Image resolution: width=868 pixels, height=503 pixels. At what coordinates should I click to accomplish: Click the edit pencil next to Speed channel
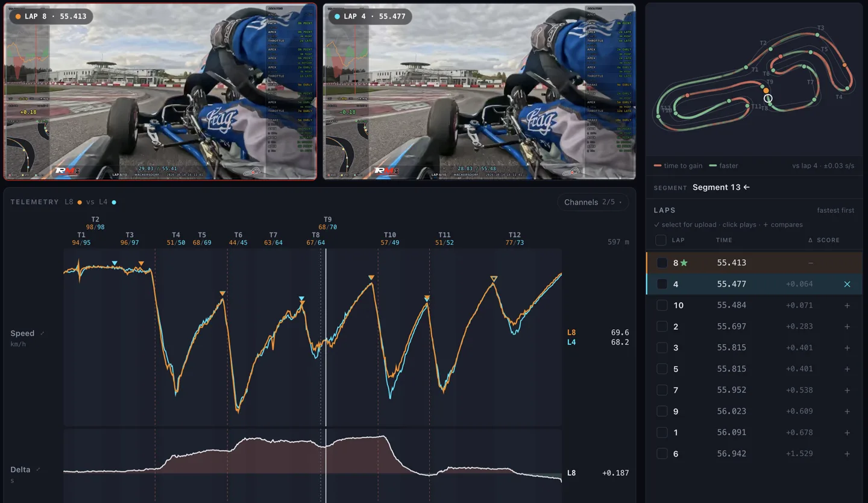pos(42,333)
